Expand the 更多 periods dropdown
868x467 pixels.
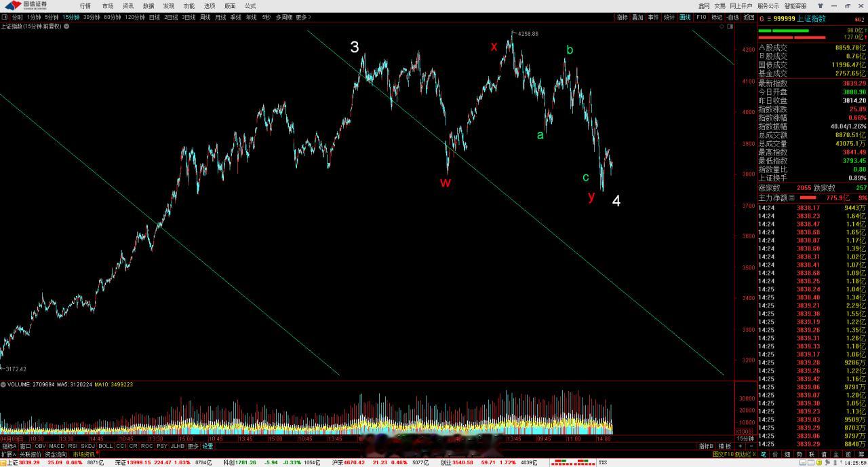point(302,17)
